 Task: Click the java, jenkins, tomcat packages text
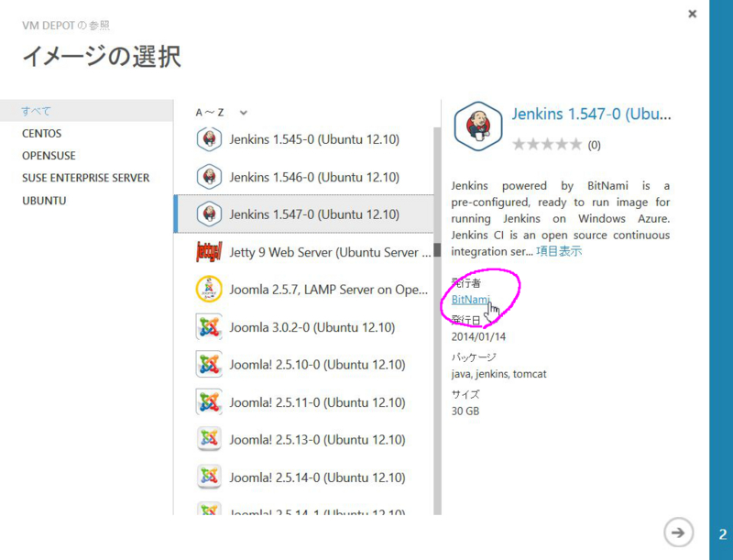tap(498, 374)
